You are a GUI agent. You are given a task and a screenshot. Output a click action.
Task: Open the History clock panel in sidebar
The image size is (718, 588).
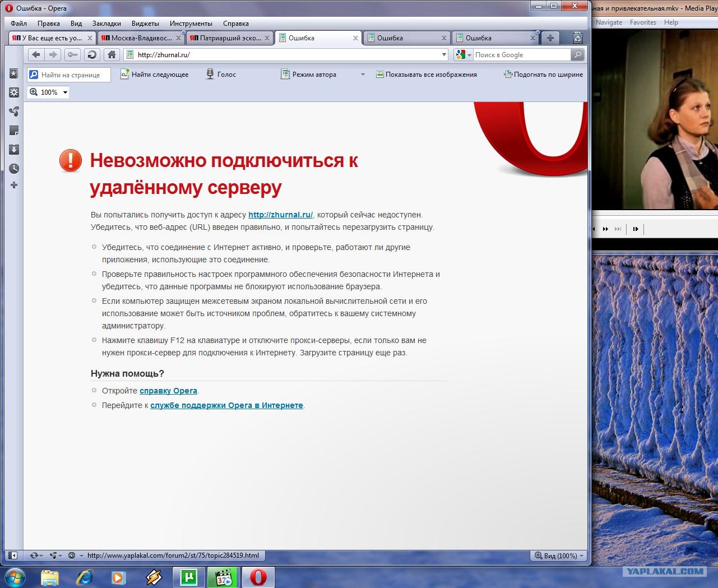coord(14,169)
